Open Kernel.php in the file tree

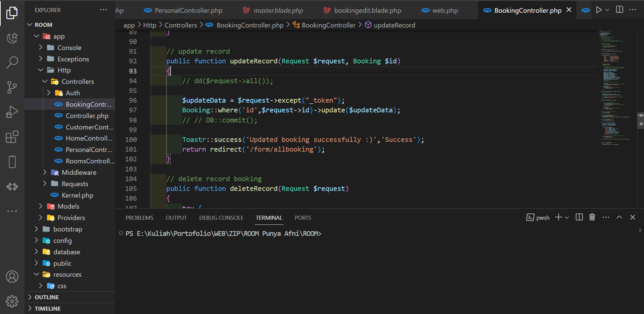70,195
